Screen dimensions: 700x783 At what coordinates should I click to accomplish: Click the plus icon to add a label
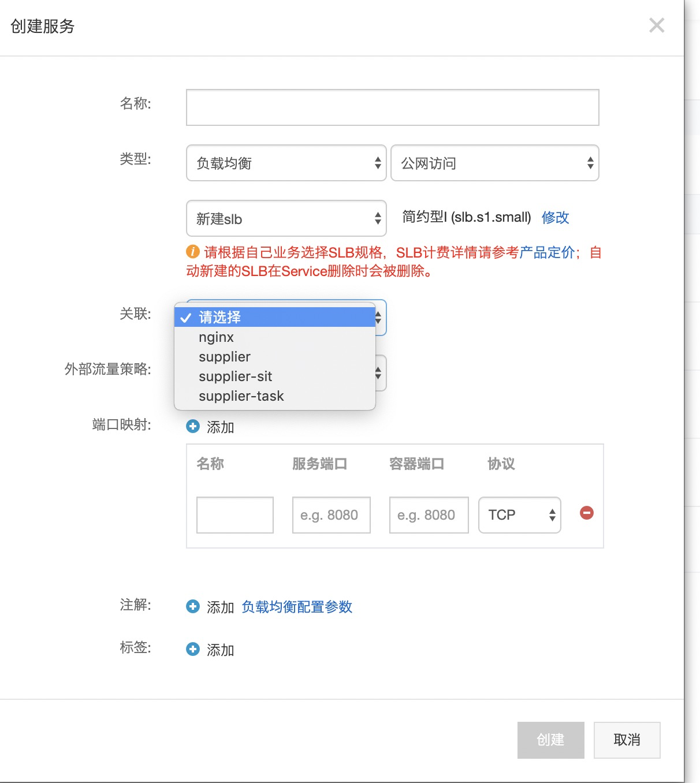[193, 649]
